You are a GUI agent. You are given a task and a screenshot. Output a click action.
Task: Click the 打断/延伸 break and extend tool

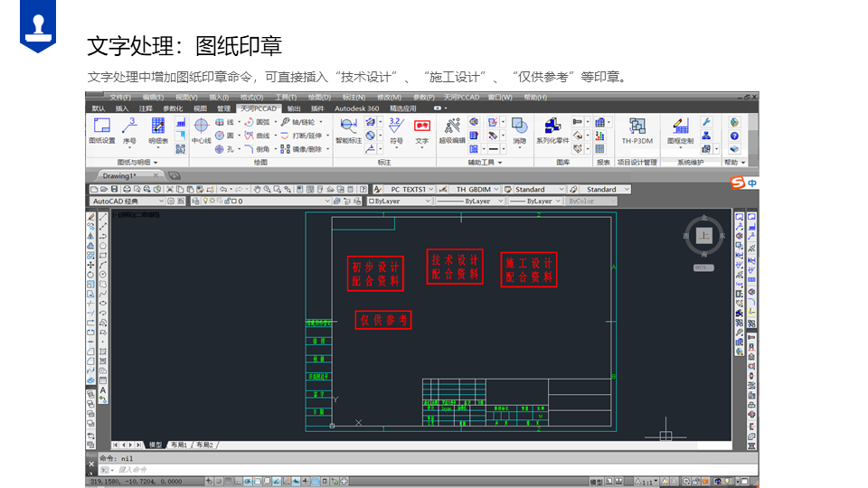301,136
